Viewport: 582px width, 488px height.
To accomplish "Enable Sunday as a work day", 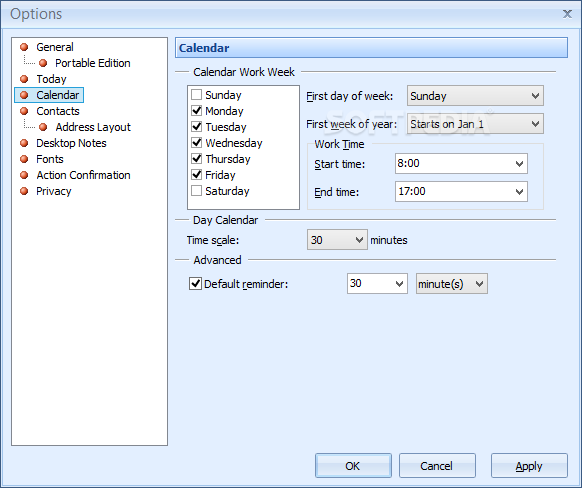I will point(196,95).
